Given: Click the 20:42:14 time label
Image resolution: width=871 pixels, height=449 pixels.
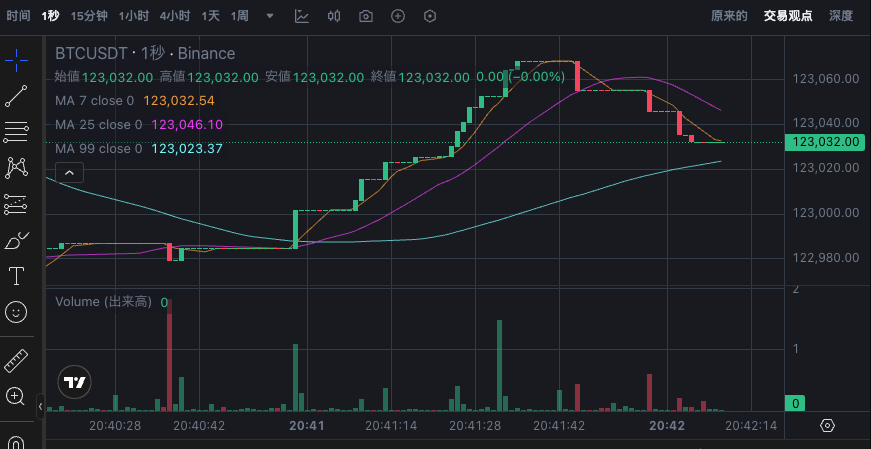Looking at the screenshot, I should click(x=750, y=426).
